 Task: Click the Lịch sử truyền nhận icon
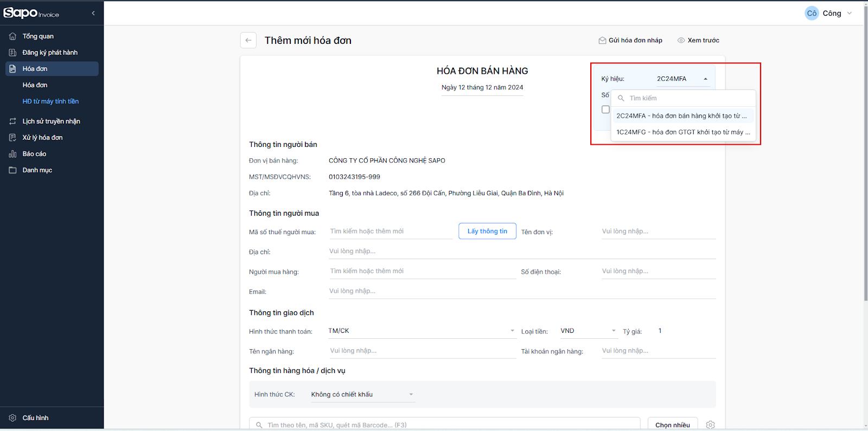(12, 121)
